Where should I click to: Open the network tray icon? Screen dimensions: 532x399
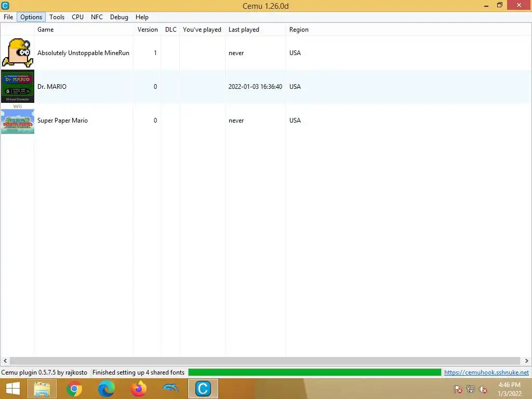pyautogui.click(x=471, y=389)
